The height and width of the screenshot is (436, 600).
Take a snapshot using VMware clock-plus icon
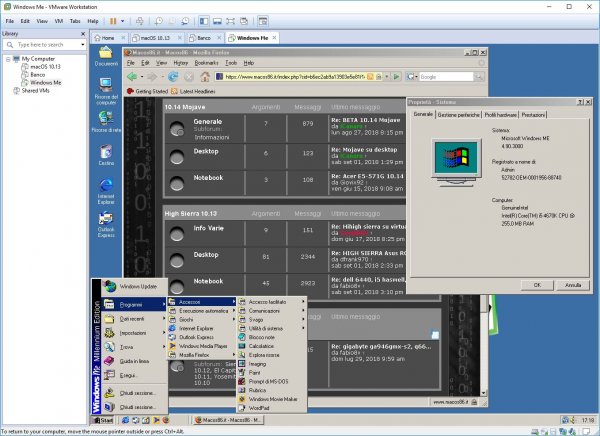tap(158, 21)
